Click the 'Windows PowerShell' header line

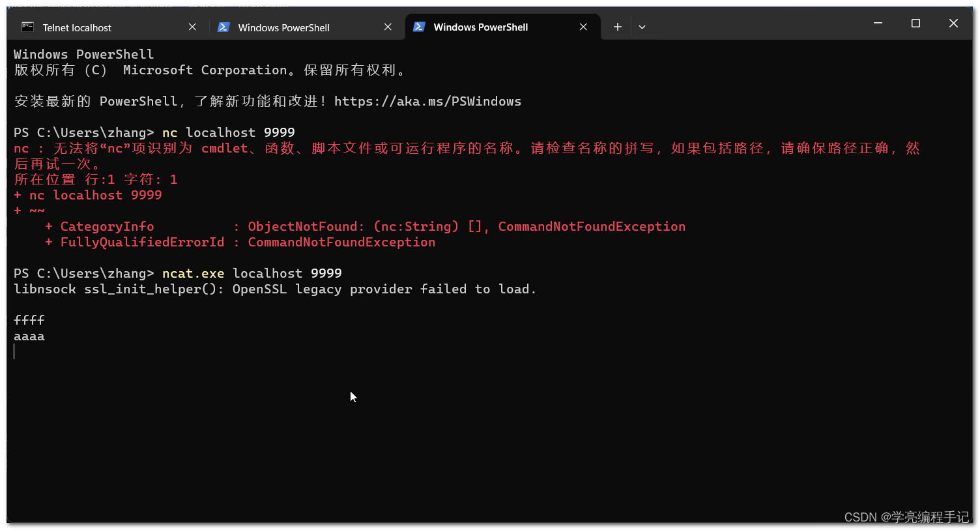(84, 54)
